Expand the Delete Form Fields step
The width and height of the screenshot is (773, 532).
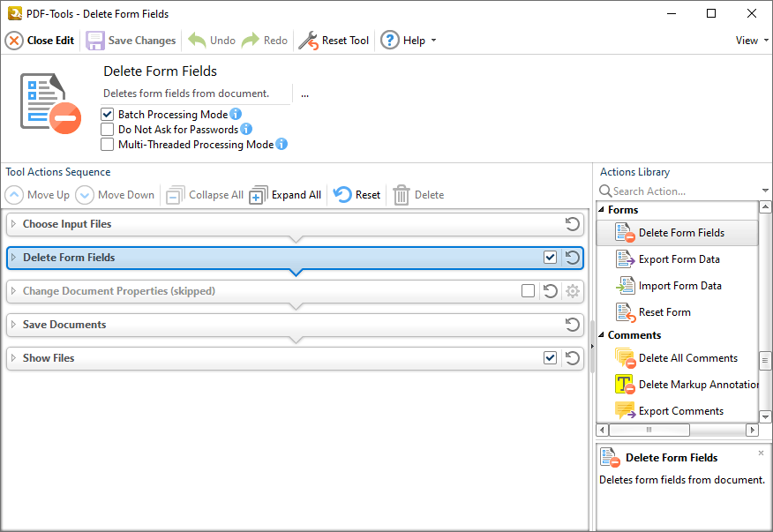click(14, 258)
